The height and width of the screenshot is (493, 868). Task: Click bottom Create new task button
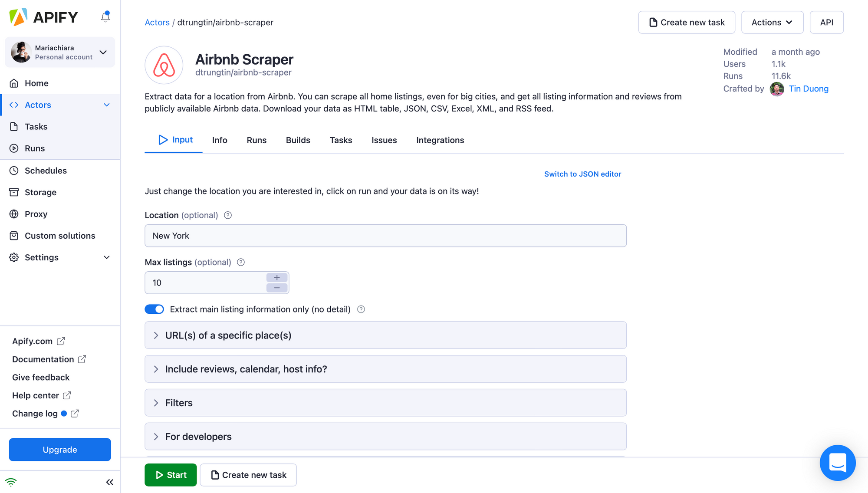[x=248, y=475]
